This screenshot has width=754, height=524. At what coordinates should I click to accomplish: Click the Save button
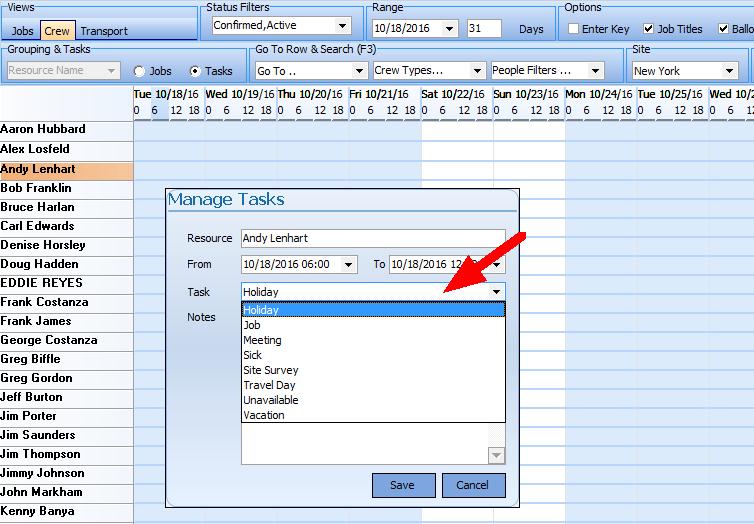coord(402,485)
